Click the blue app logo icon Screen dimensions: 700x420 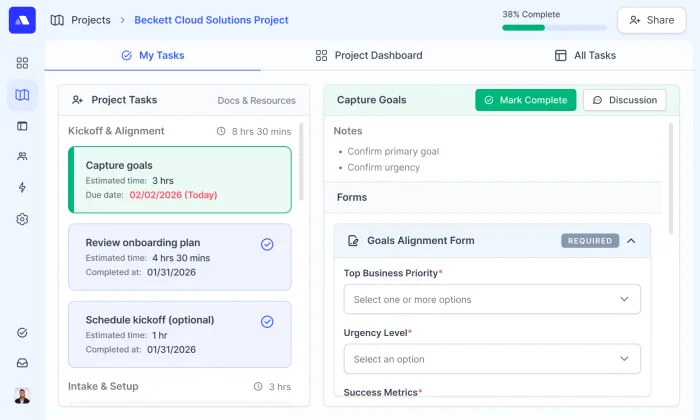click(x=22, y=20)
